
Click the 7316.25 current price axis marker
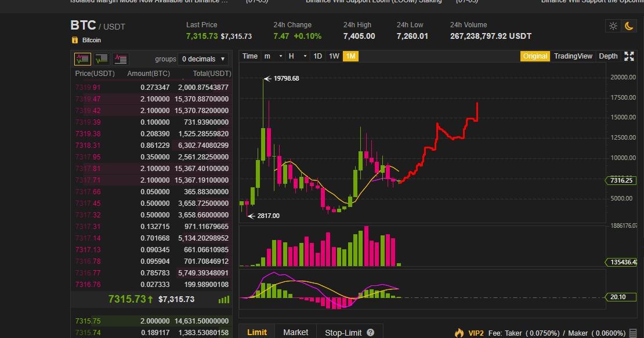tap(621, 180)
